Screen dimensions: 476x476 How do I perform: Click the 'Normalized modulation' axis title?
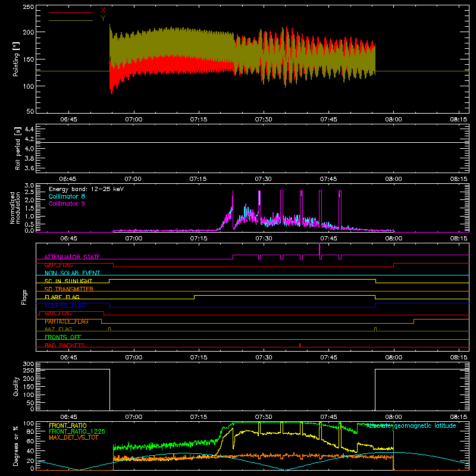tap(15, 208)
